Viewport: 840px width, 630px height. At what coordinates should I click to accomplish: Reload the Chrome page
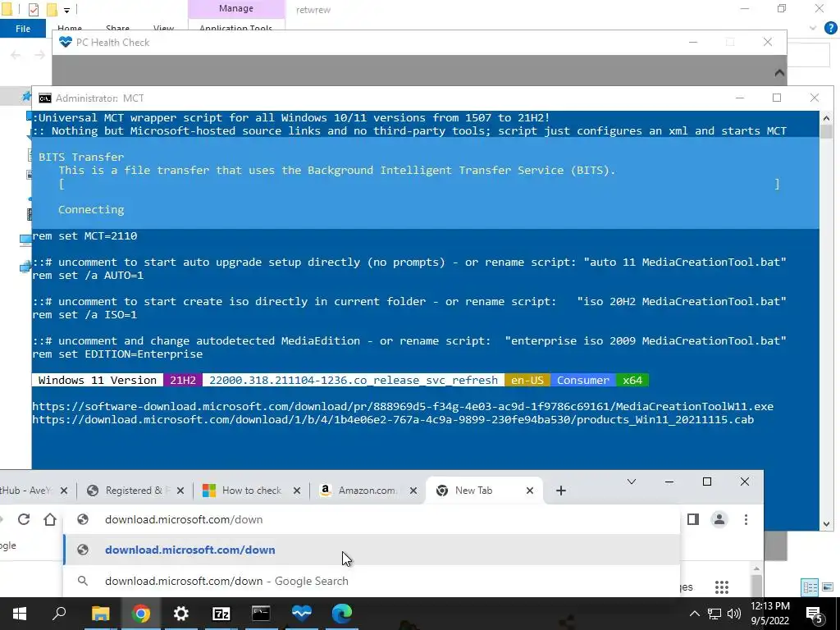coord(24,519)
